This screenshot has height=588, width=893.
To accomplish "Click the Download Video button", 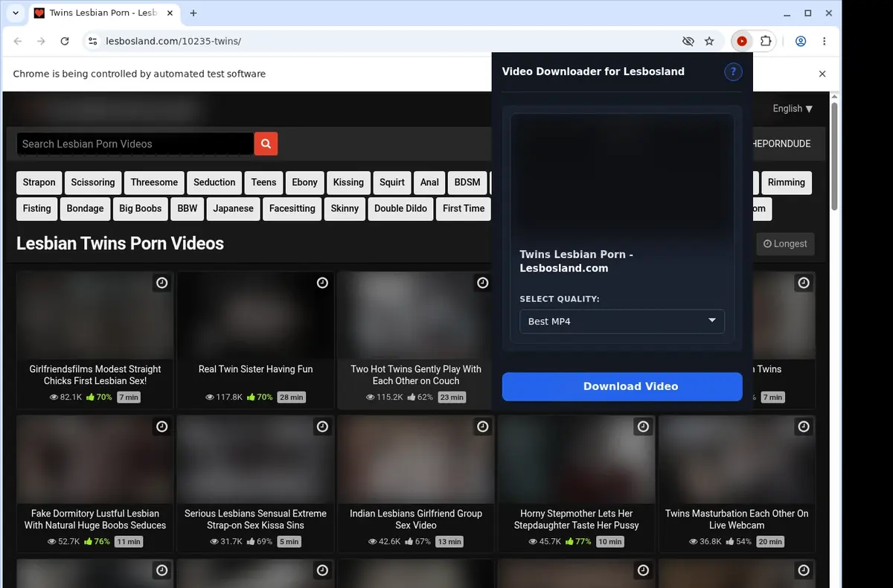I will coord(622,386).
